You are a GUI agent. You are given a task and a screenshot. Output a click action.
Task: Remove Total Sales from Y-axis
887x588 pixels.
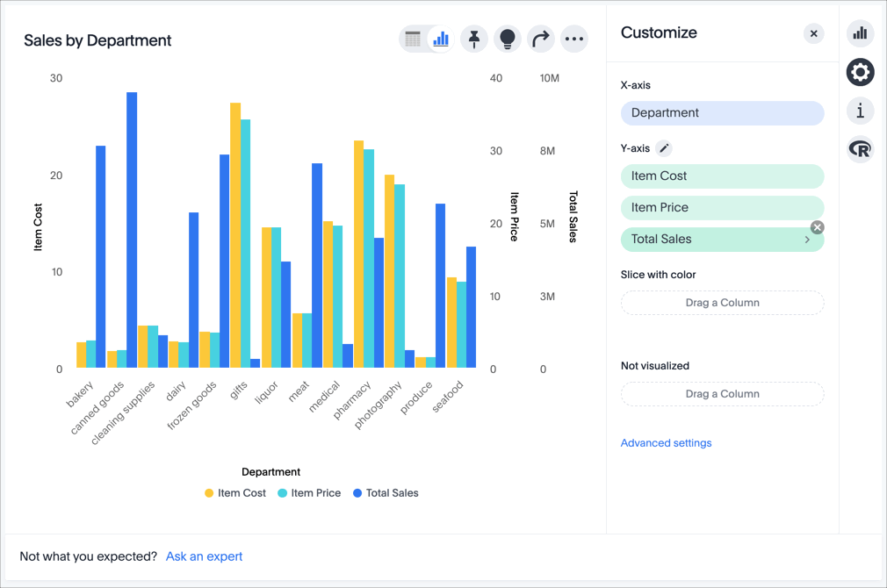(x=817, y=227)
